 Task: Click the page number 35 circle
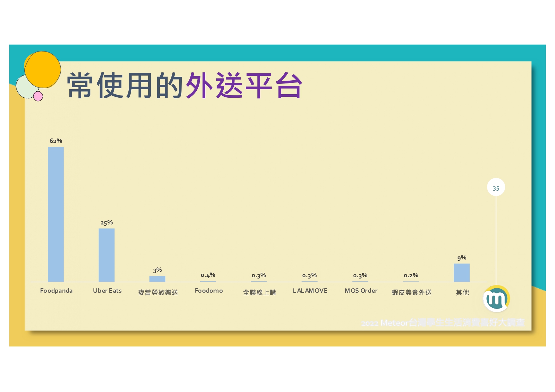[496, 187]
